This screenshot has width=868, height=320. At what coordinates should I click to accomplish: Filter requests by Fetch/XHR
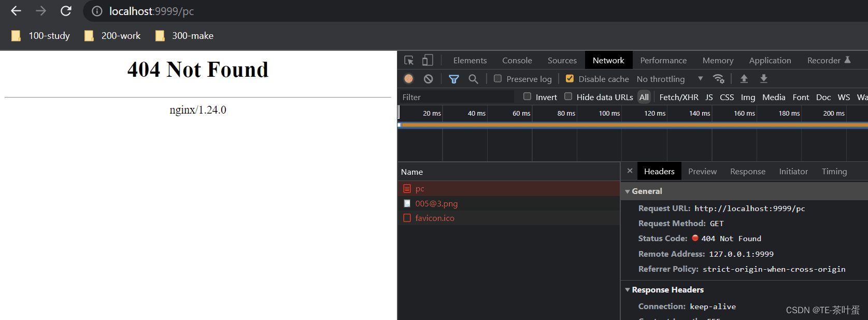(x=679, y=97)
